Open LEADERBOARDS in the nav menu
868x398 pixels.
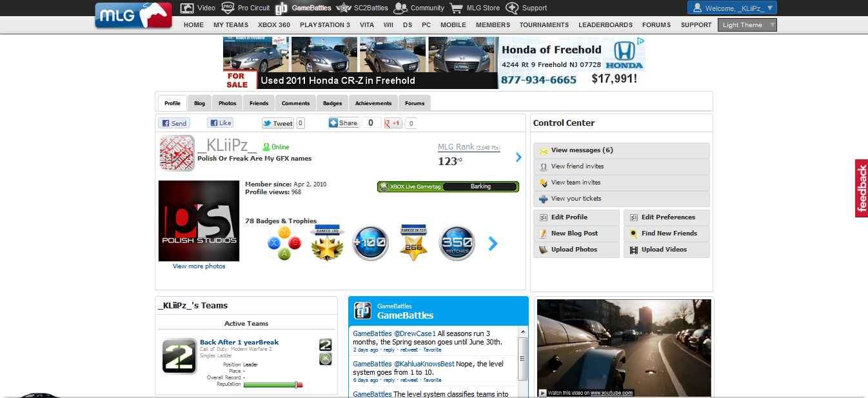point(606,25)
